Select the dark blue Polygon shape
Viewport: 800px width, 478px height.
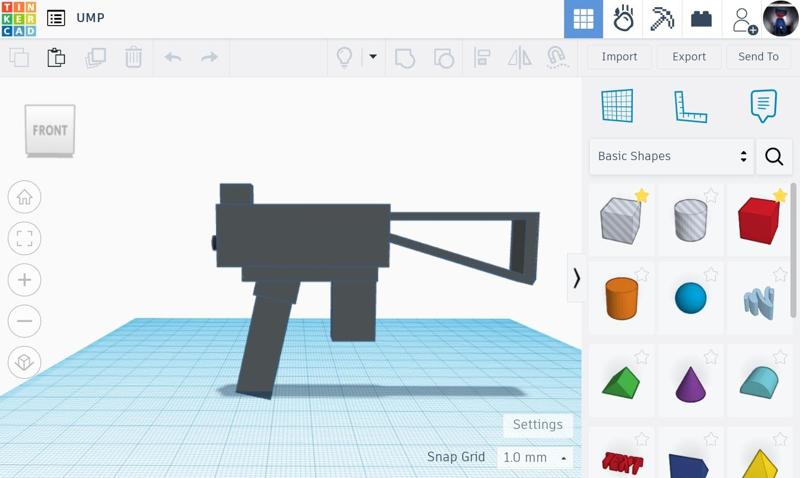(689, 465)
